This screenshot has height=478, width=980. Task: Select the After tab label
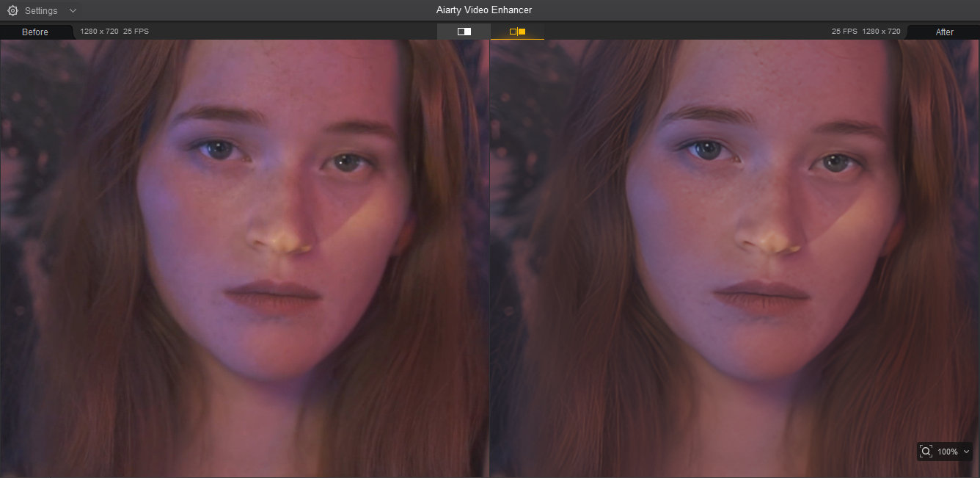tap(945, 32)
